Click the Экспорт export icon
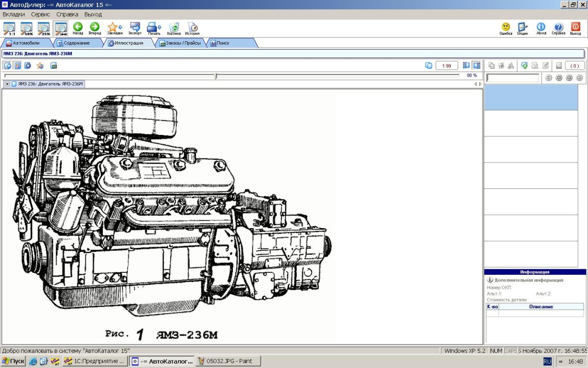The height and width of the screenshot is (368, 588). [135, 28]
